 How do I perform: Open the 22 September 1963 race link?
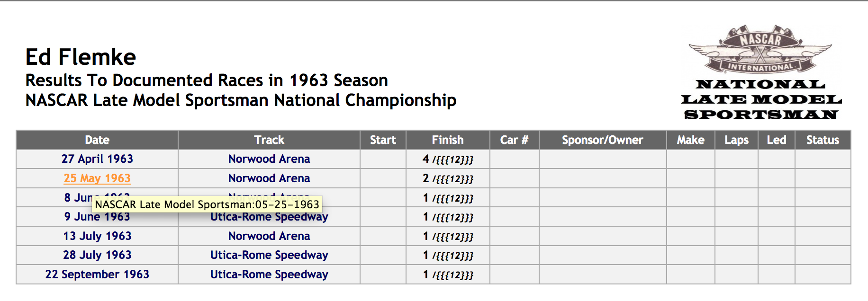pos(97,274)
